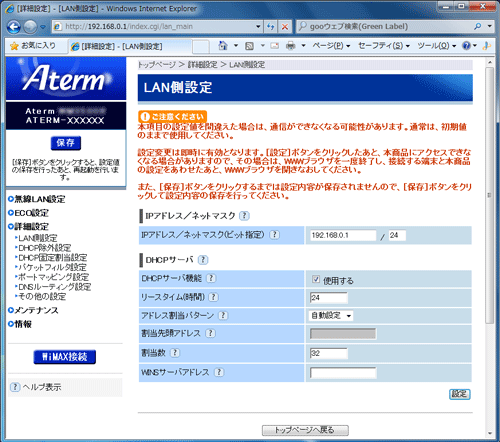The width and height of the screenshot is (500, 442).
Task: Expand the 無線LAN設定 sidebar section
Action: tap(37, 199)
